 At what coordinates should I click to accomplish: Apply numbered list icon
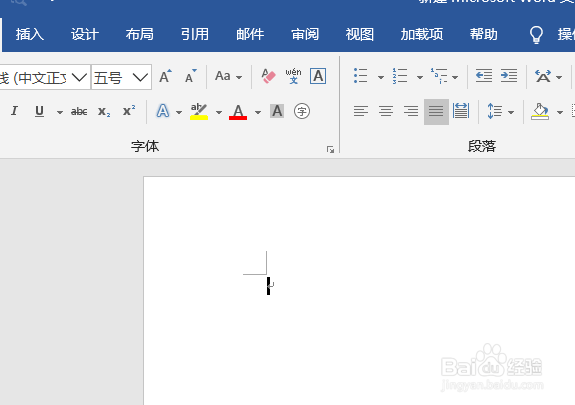[400, 76]
